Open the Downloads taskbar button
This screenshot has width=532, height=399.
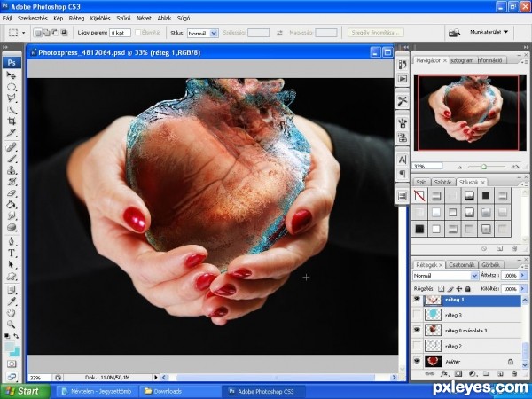pyautogui.click(x=181, y=391)
